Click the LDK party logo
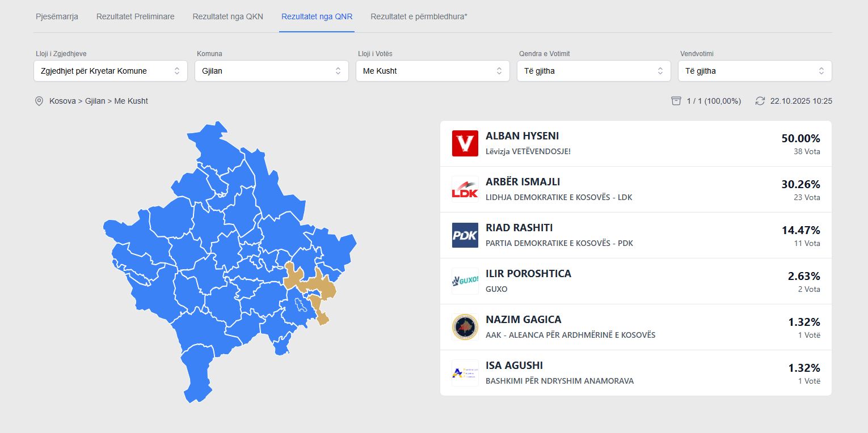Image resolution: width=868 pixels, height=433 pixels. (x=465, y=189)
